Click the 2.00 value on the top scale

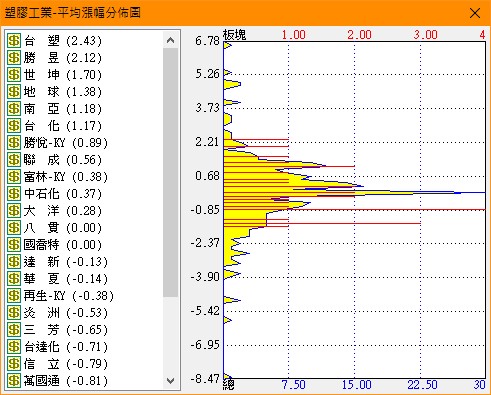coord(359,34)
